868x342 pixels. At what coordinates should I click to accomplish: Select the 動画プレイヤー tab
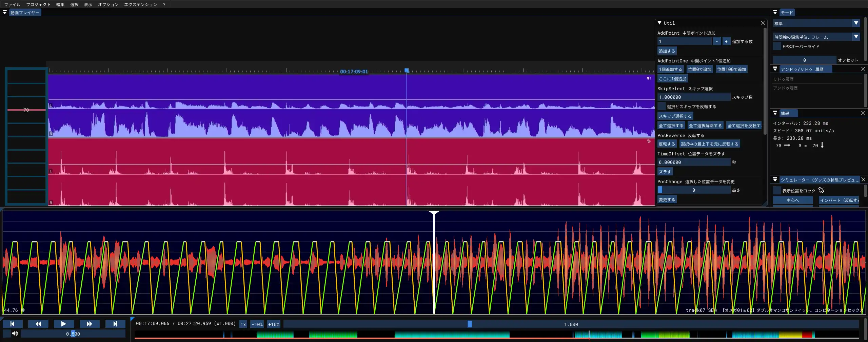(x=25, y=13)
